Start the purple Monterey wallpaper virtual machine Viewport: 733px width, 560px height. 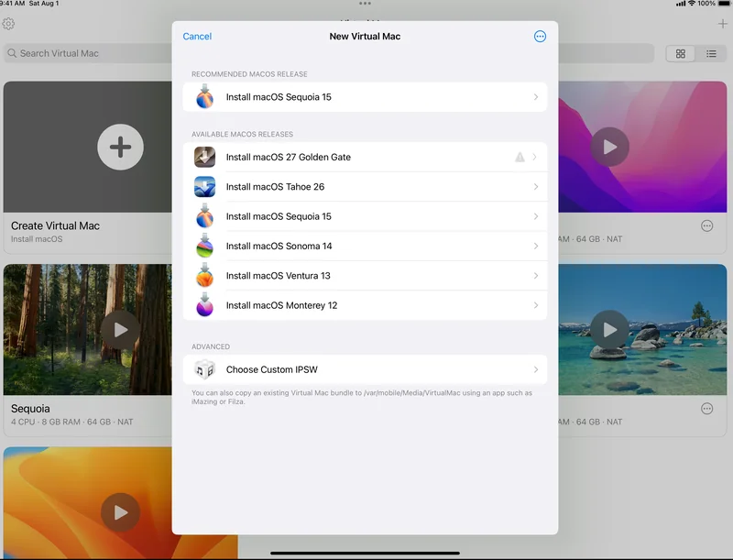pos(609,147)
